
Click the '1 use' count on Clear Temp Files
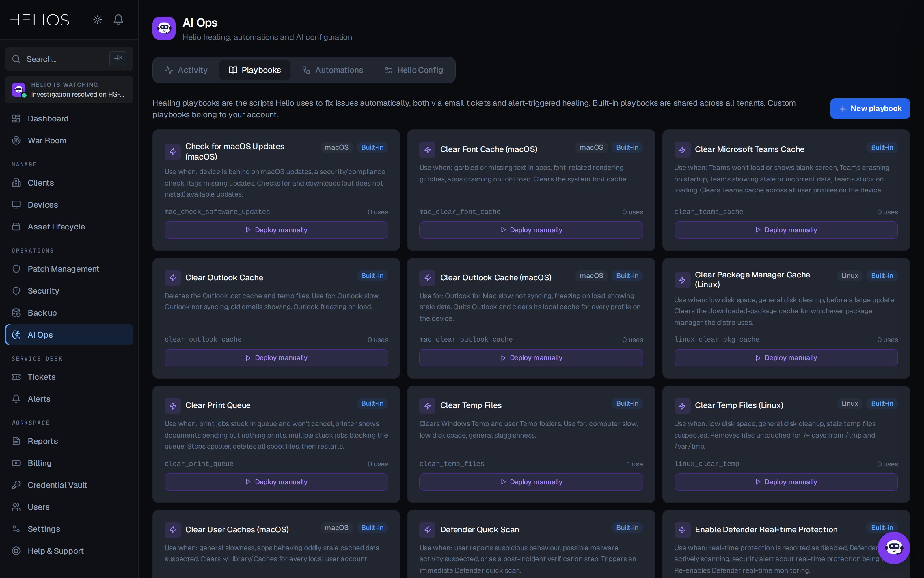click(635, 464)
